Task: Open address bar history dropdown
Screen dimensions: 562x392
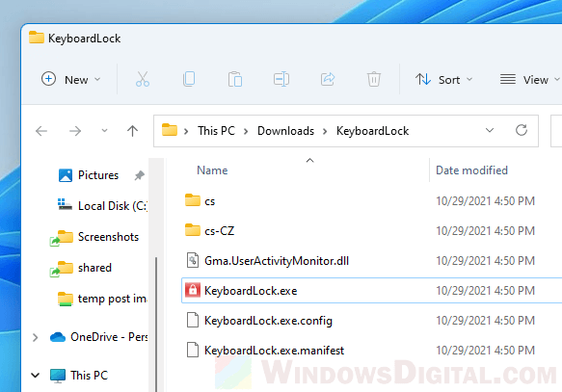Action: coord(490,130)
